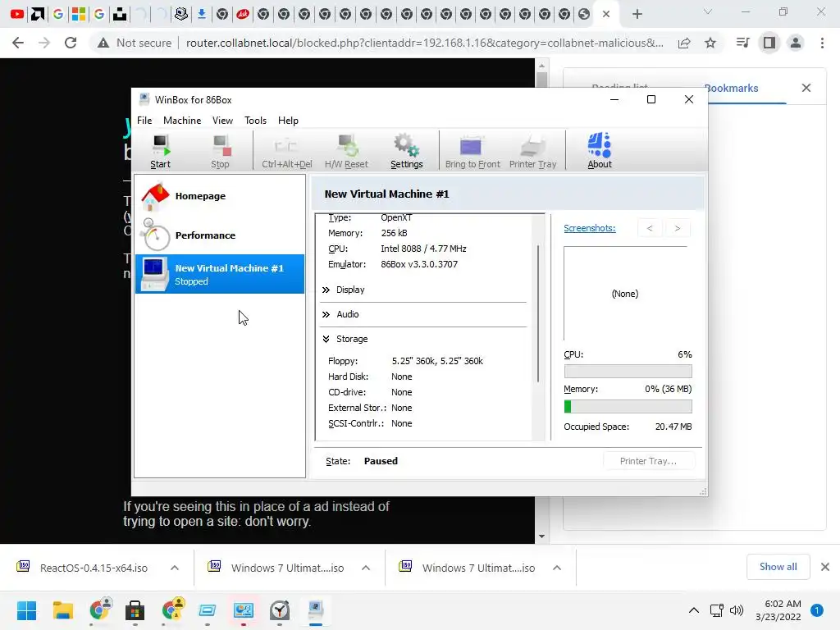Open the View menu in WinBox
The height and width of the screenshot is (630, 840).
click(x=222, y=121)
